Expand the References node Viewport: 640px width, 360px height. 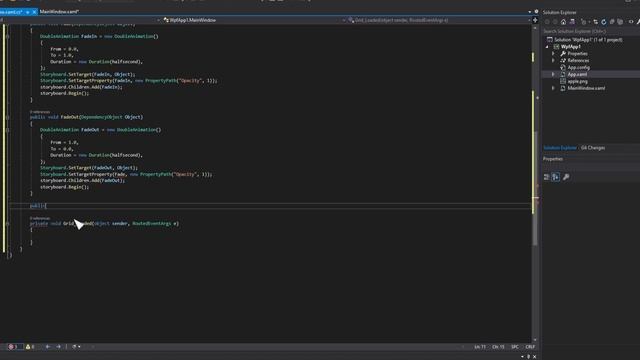(x=553, y=60)
